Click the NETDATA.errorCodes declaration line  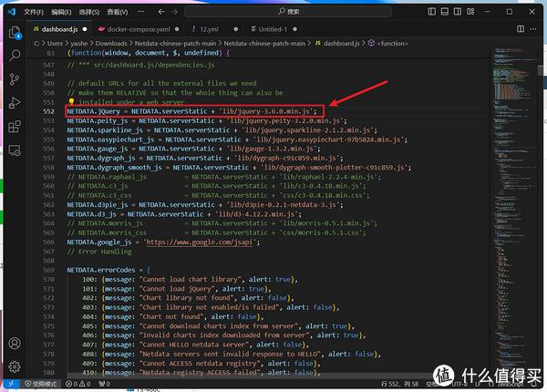click(x=109, y=270)
